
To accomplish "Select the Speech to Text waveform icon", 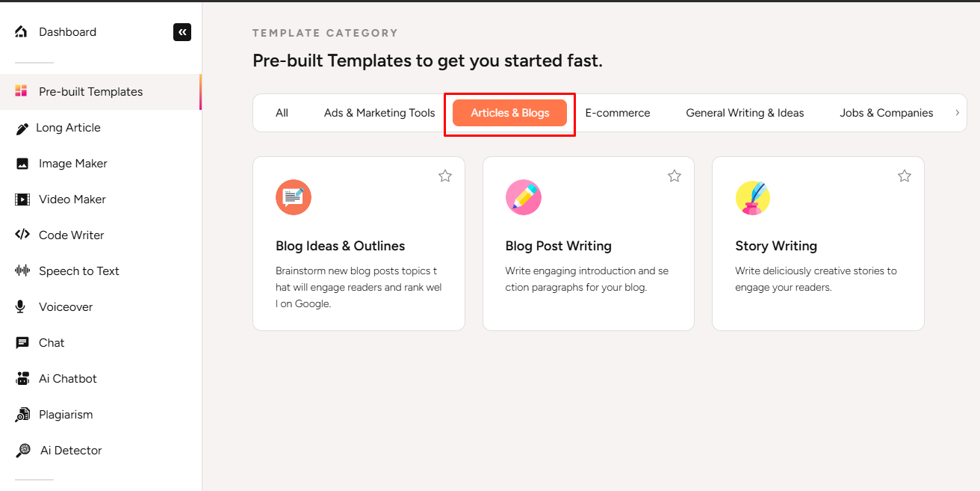I will (x=22, y=271).
